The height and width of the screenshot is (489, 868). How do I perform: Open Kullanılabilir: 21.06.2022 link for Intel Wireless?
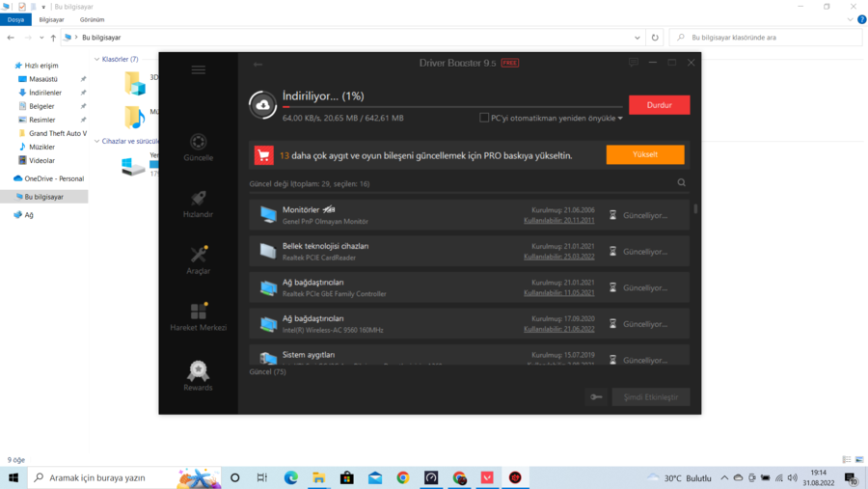point(559,329)
